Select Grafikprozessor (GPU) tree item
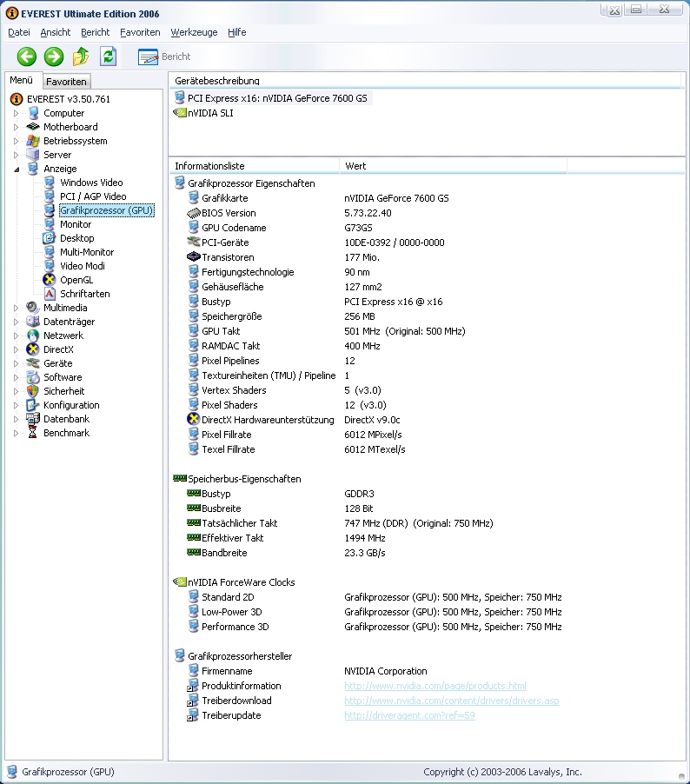Image resolution: width=690 pixels, height=784 pixels. tap(107, 210)
